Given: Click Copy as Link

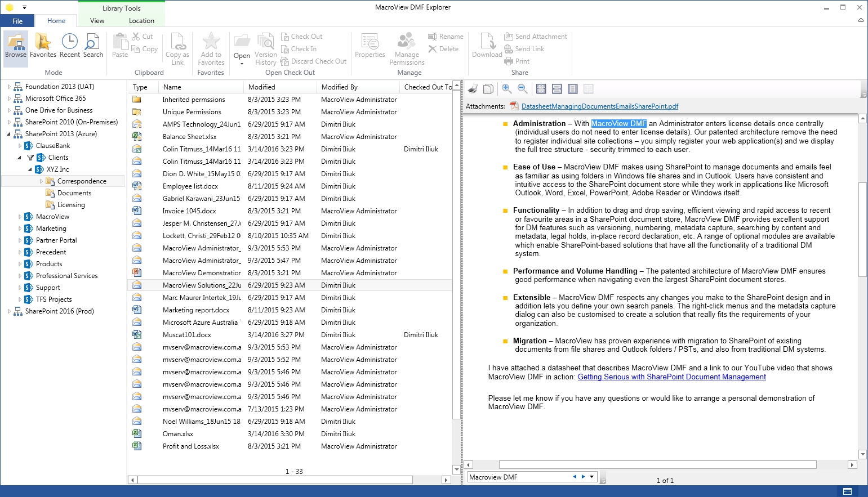Looking at the screenshot, I should coord(177,49).
